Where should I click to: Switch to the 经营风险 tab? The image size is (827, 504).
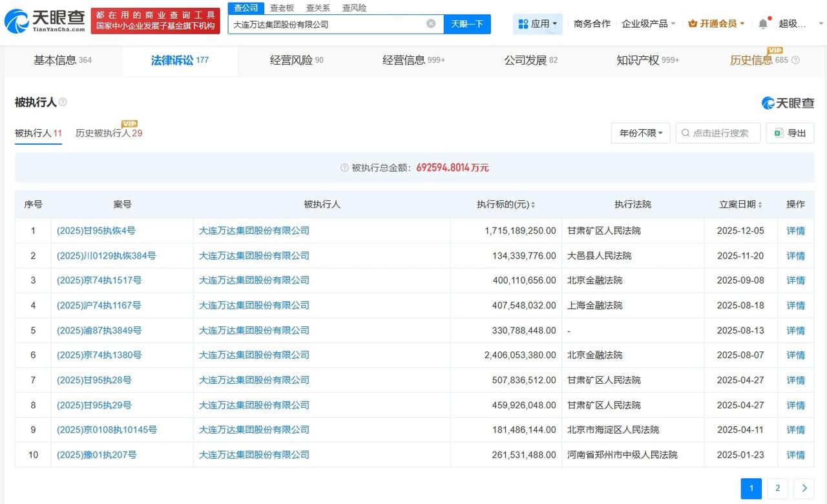(x=297, y=60)
